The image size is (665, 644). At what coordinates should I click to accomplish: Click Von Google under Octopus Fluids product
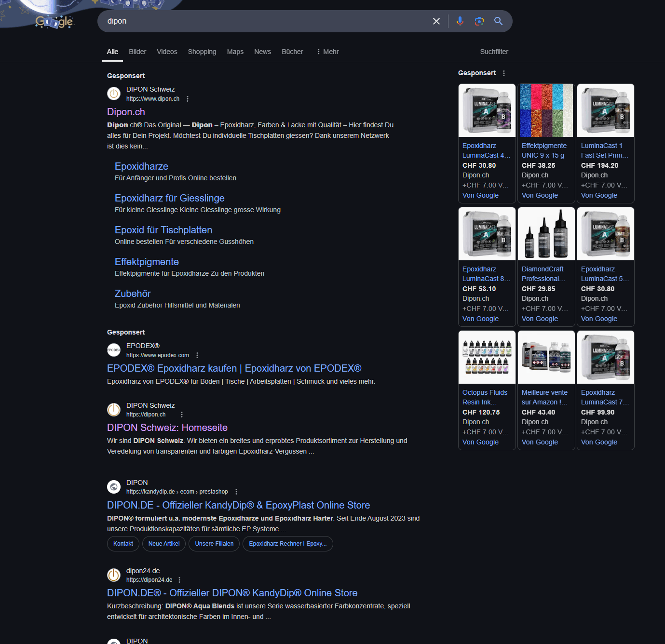(x=480, y=442)
